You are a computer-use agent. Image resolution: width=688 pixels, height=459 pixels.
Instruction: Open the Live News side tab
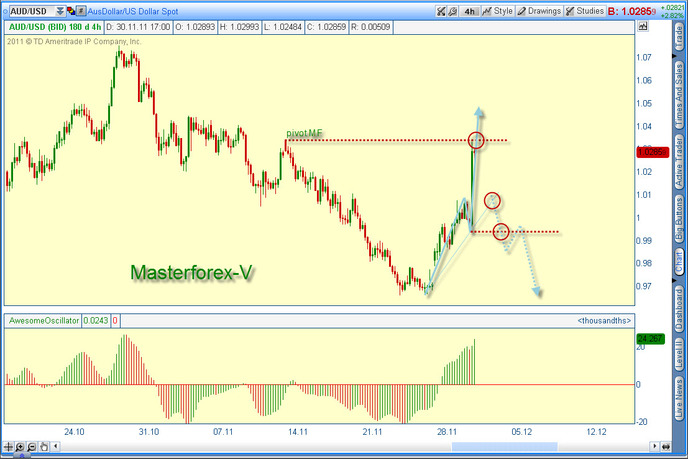pyautogui.click(x=679, y=398)
